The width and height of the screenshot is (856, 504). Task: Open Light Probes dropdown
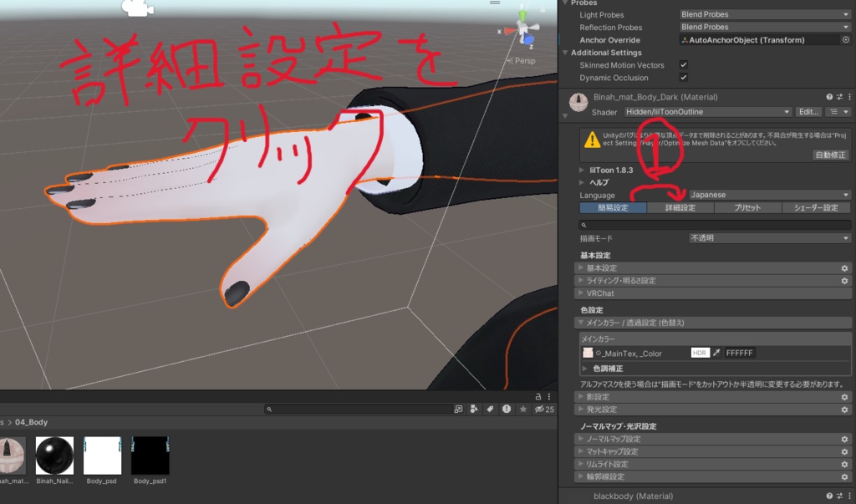pos(765,15)
